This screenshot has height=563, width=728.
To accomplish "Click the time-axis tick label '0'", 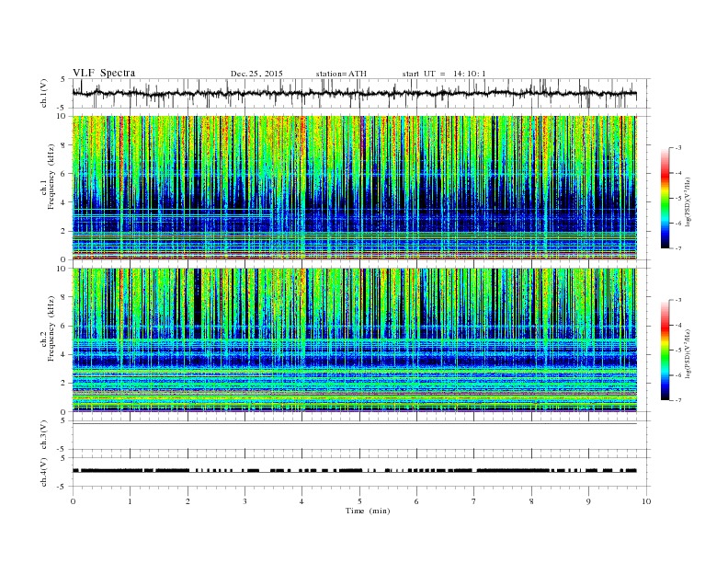I will [x=73, y=501].
